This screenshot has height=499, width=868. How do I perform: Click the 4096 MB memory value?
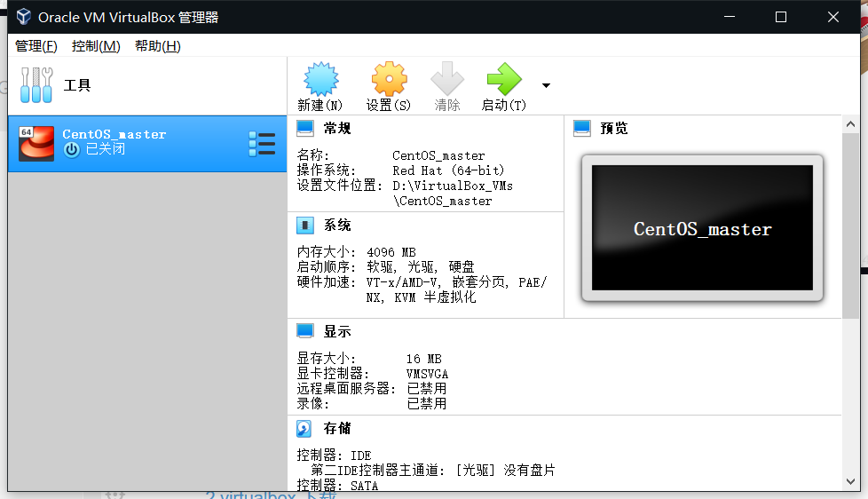pos(391,252)
